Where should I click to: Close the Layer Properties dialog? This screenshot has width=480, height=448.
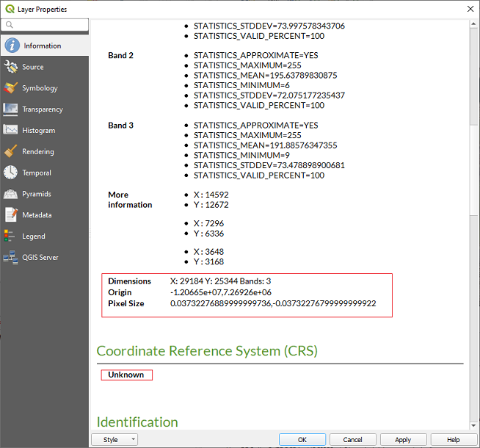click(x=470, y=9)
